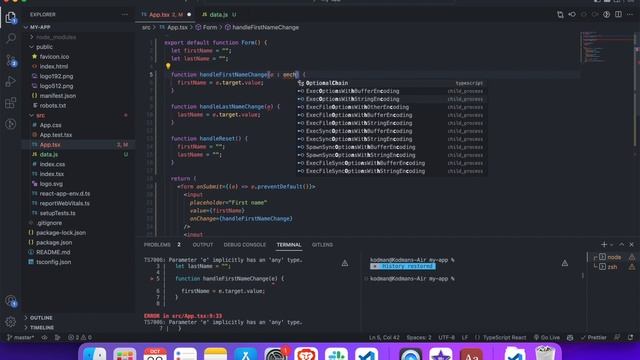
Task: Open package.json in Explorer
Action: [x=54, y=242]
